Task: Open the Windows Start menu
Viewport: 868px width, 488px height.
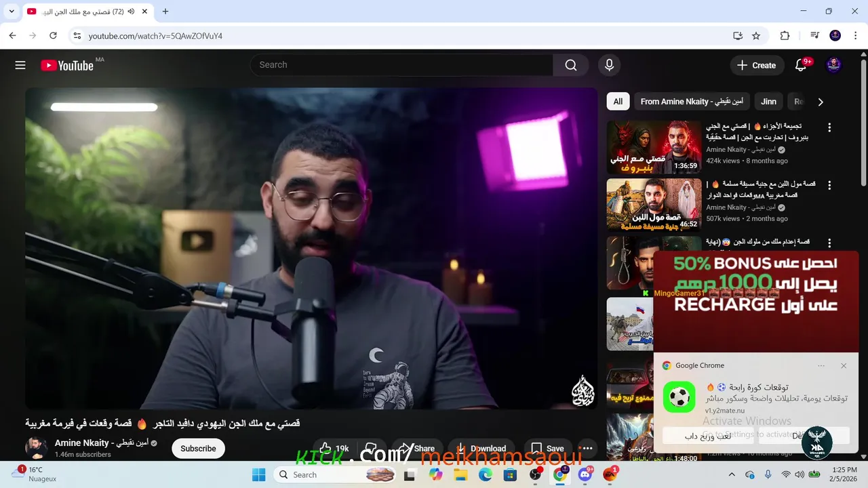Action: click(259, 475)
